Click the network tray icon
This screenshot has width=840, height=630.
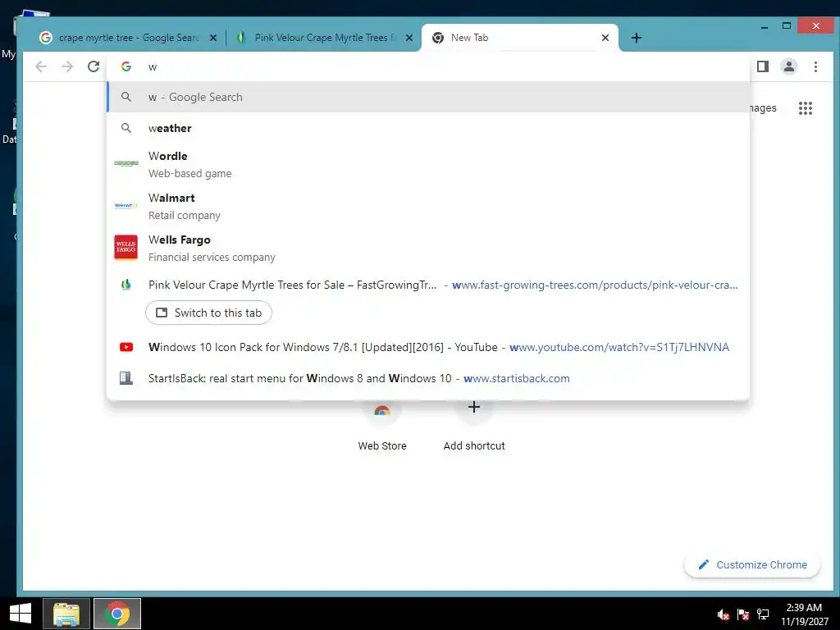(x=763, y=614)
